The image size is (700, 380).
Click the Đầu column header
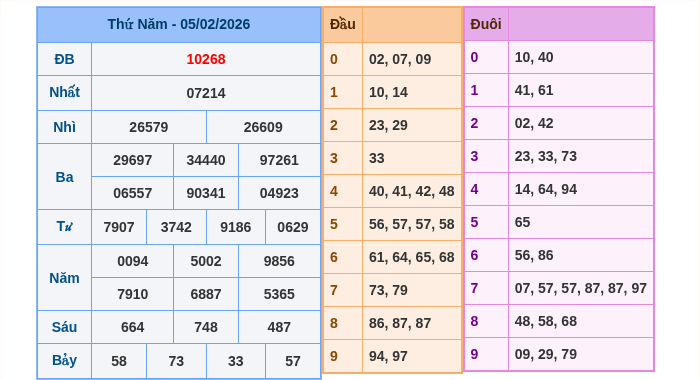pyautogui.click(x=342, y=24)
